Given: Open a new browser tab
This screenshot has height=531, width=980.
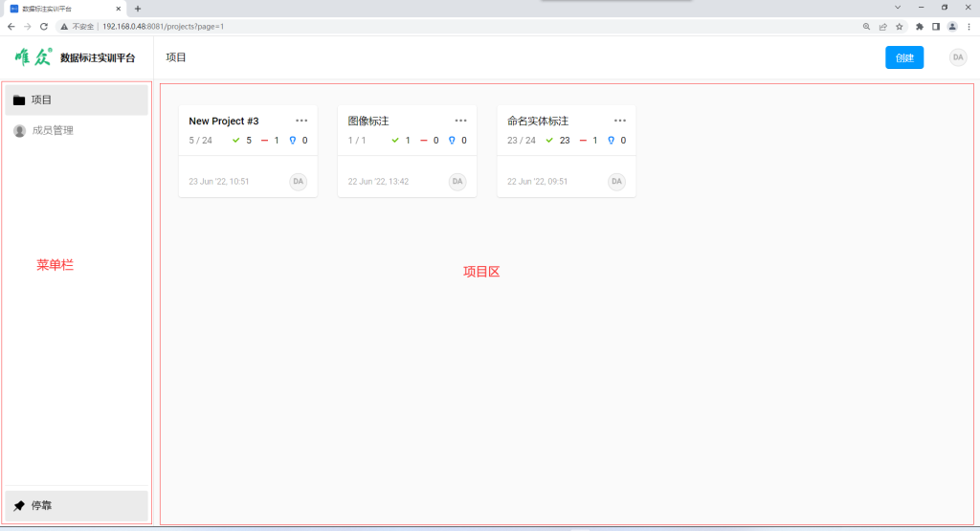Looking at the screenshot, I should [138, 9].
